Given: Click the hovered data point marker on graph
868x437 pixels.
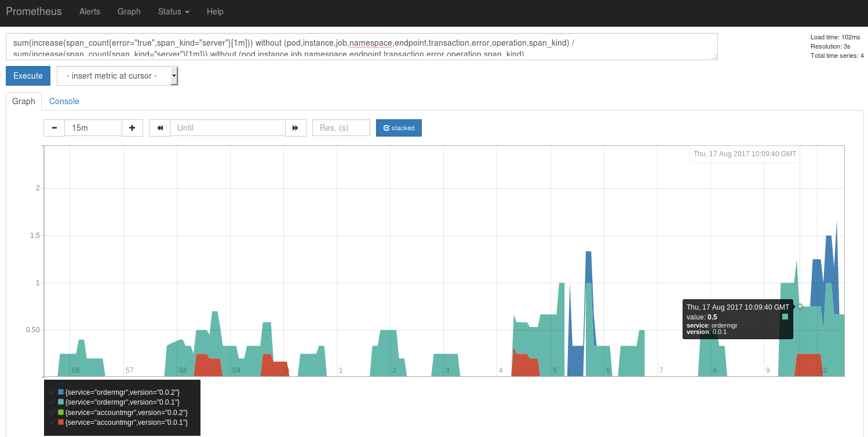Looking at the screenshot, I should pos(800,306).
